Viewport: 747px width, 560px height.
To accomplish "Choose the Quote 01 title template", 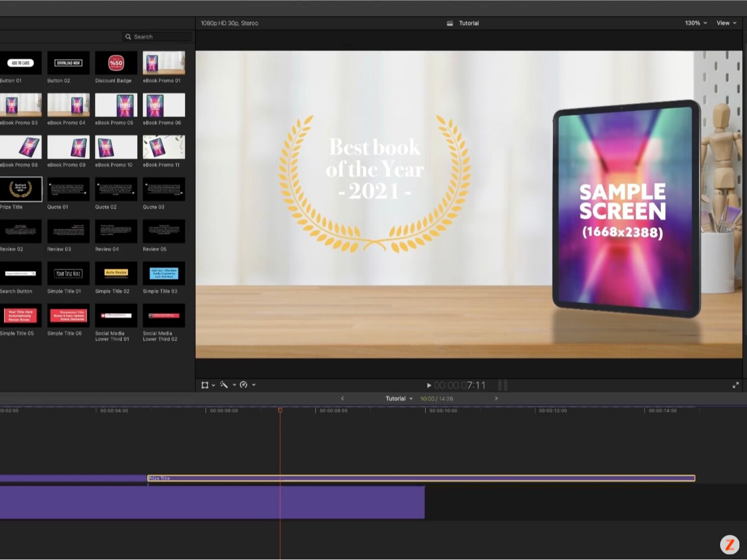I will 68,189.
